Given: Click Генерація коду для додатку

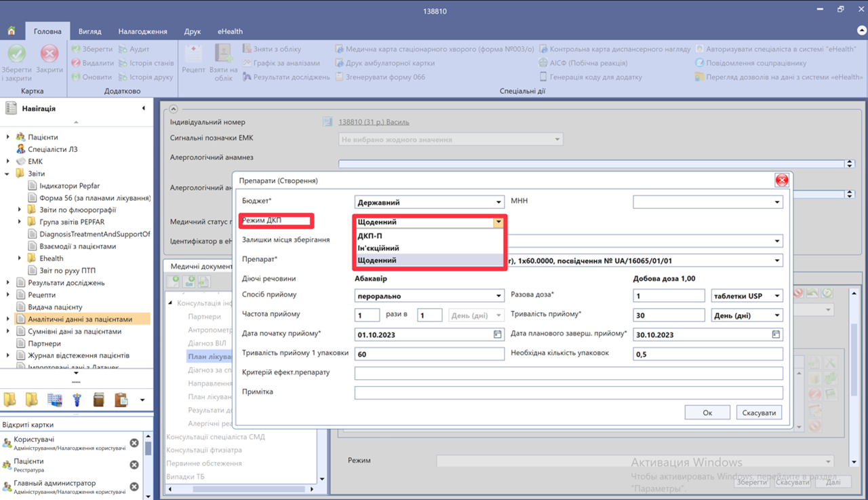Looking at the screenshot, I should (x=590, y=77).
